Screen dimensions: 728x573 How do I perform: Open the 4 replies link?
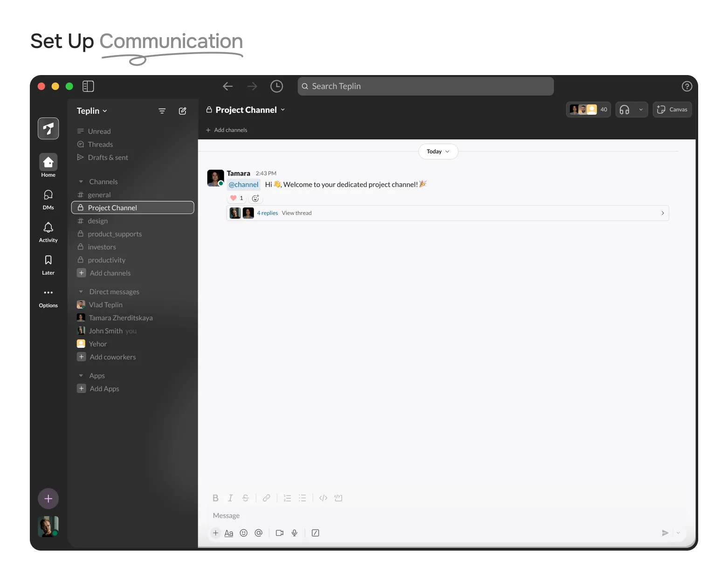coord(268,213)
